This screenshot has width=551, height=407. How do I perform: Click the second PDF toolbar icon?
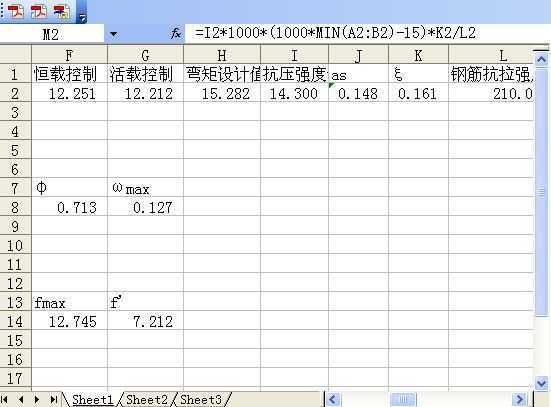[38, 11]
